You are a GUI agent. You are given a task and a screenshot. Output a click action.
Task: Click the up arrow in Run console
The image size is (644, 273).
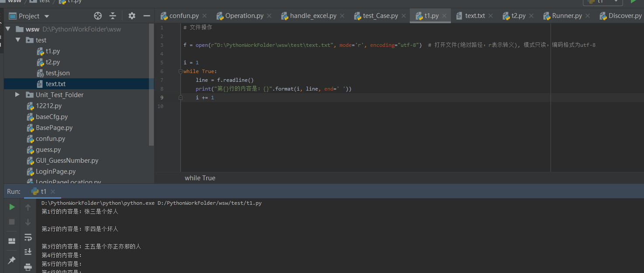pos(28,207)
